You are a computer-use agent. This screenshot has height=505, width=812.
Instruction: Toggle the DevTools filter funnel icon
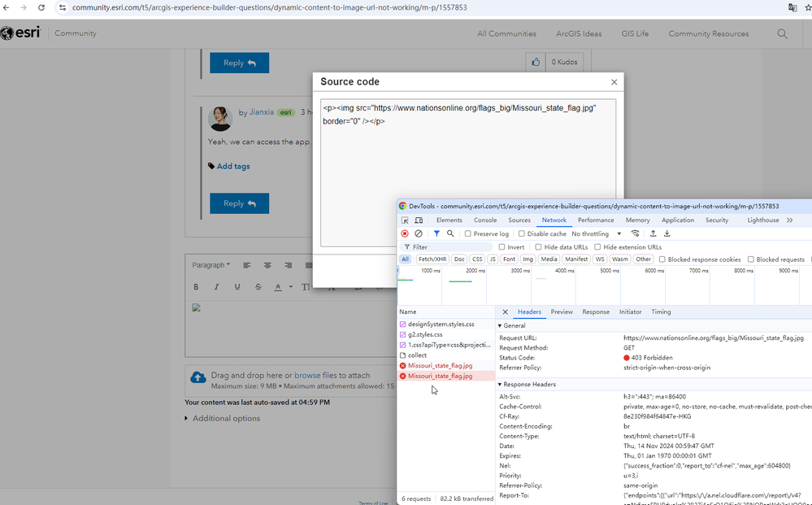coord(436,233)
